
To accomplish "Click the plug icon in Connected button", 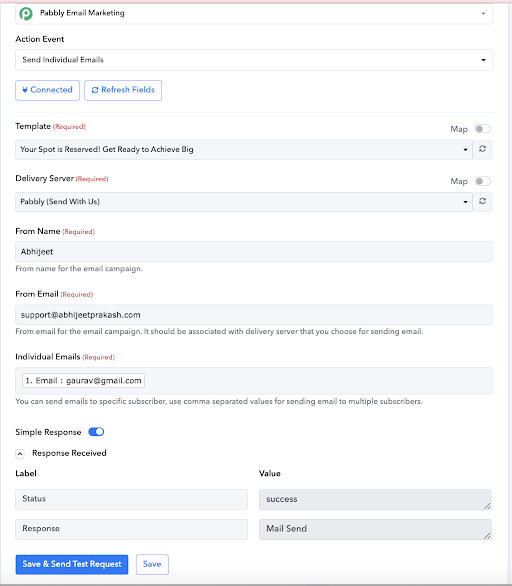I will tap(25, 90).
